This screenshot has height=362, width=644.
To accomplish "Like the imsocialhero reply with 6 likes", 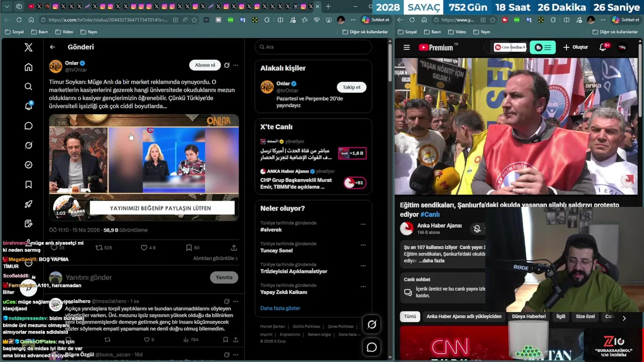I will pos(149,340).
